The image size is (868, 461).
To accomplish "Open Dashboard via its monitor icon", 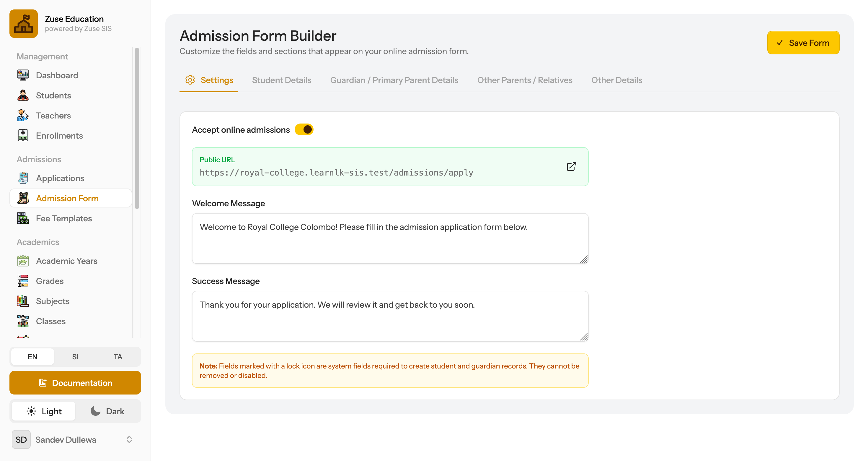I will click(23, 75).
